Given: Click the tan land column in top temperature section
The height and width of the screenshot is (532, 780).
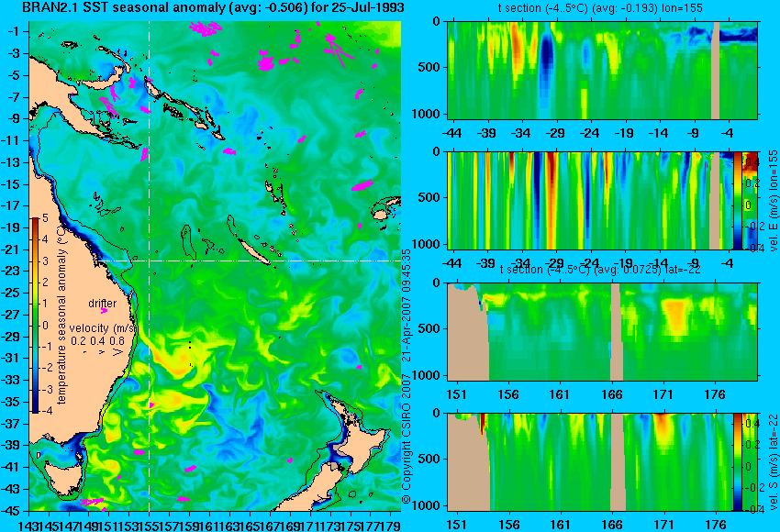Looking at the screenshot, I should (x=716, y=70).
